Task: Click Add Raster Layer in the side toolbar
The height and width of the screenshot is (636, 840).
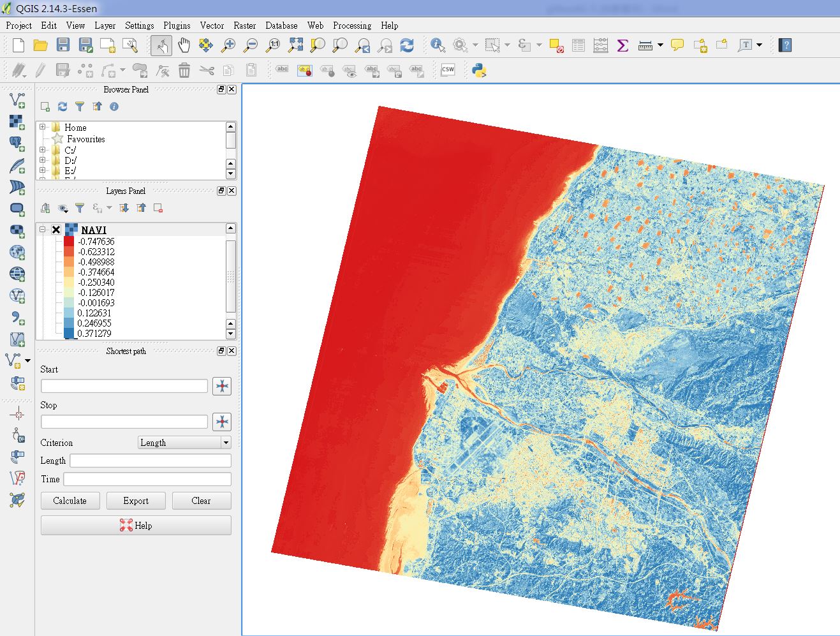Action: tap(17, 122)
